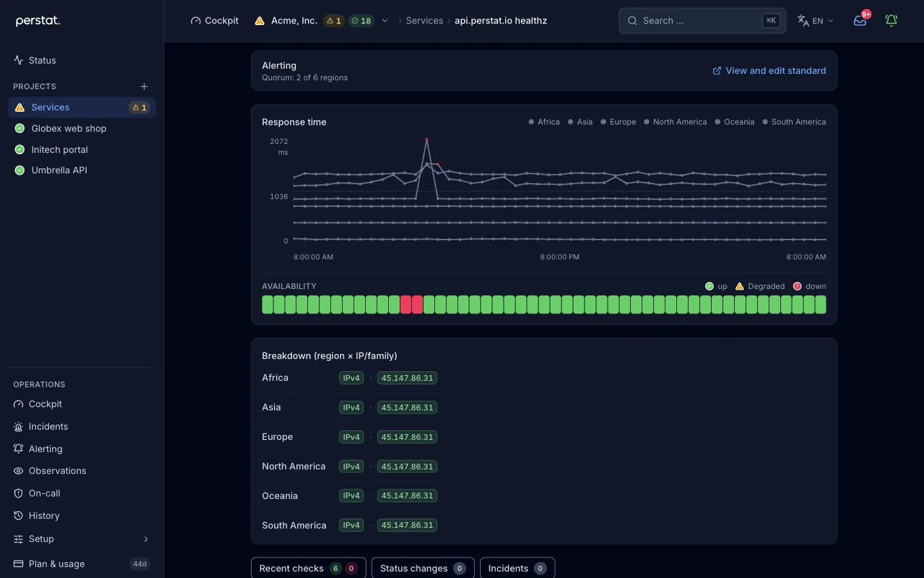Screen dimensions: 924x578
Task: Click the perstat logo
Action: point(38,21)
